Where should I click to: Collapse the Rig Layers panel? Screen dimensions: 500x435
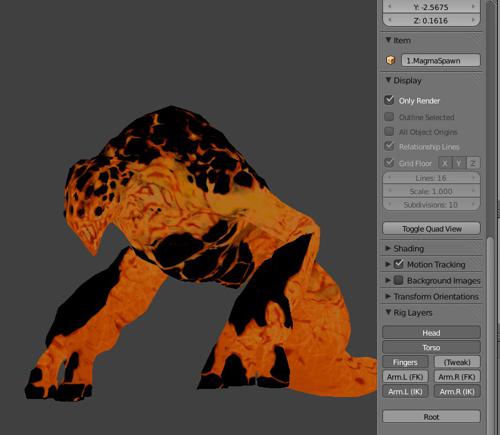tap(388, 312)
